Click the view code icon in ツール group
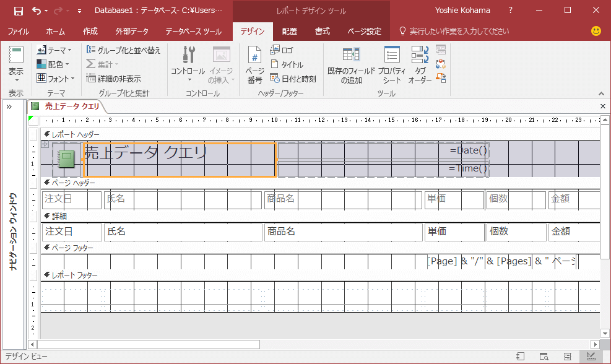This screenshot has height=364, width=611. click(441, 64)
